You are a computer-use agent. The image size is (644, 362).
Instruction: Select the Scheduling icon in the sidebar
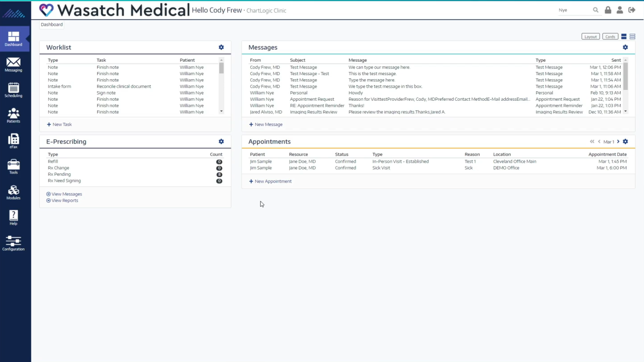click(x=13, y=90)
